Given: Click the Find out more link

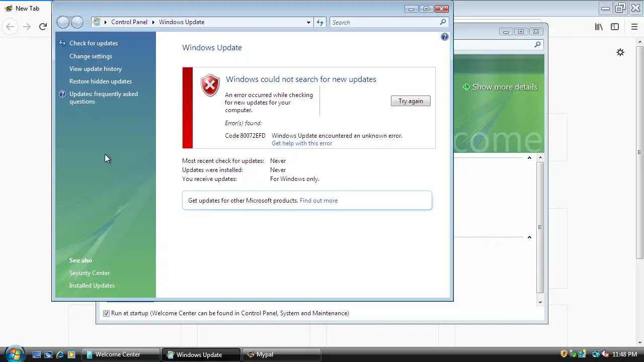Looking at the screenshot, I should click(x=318, y=201).
